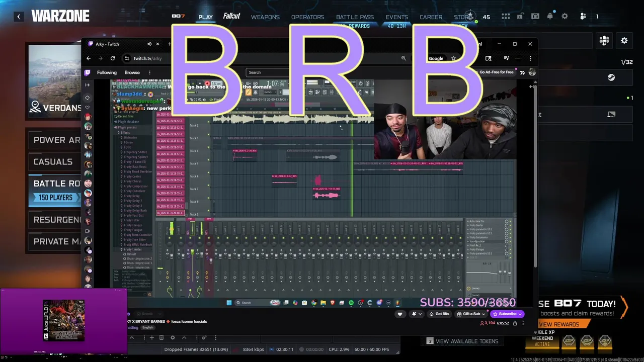Screen dimensions: 644x362
Task: Open the BATTLE PASS tab
Action: [x=355, y=17]
